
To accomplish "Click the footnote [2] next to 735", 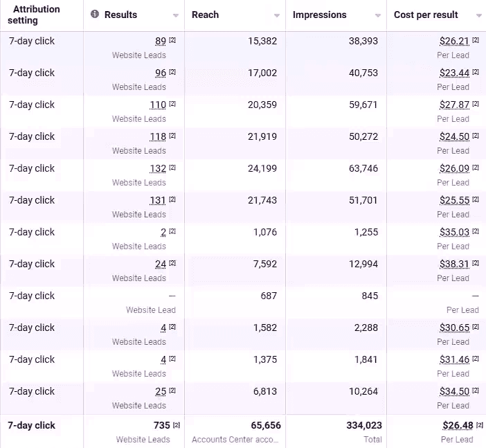I will (x=177, y=424).
